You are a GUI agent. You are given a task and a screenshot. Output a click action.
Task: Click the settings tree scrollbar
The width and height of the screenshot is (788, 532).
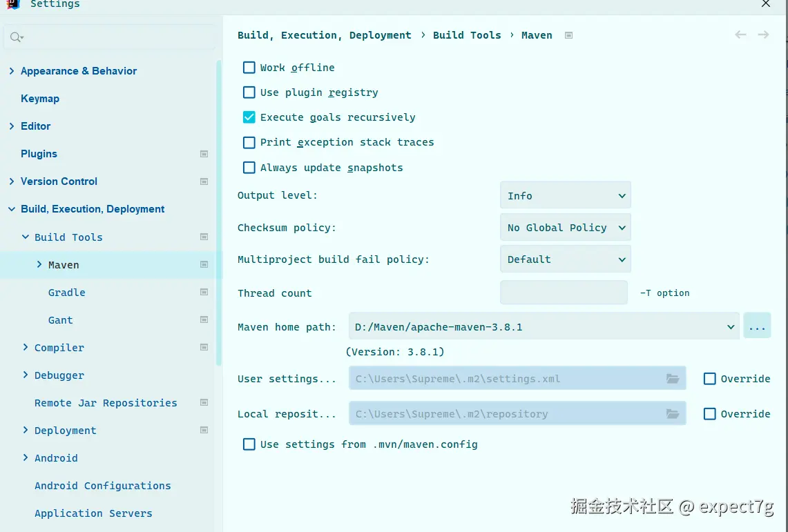click(x=219, y=213)
